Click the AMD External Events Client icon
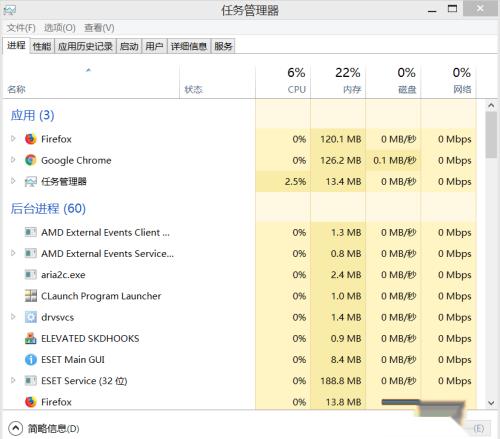Viewport: 500px width, 439px height. click(31, 232)
